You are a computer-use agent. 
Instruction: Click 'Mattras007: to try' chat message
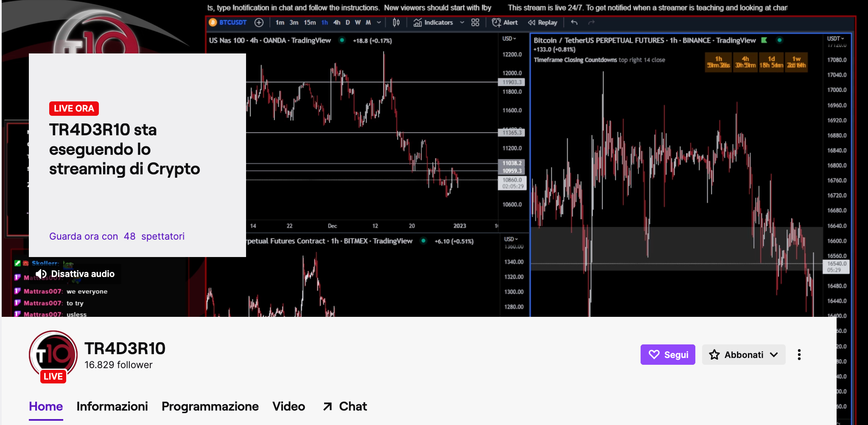49,303
